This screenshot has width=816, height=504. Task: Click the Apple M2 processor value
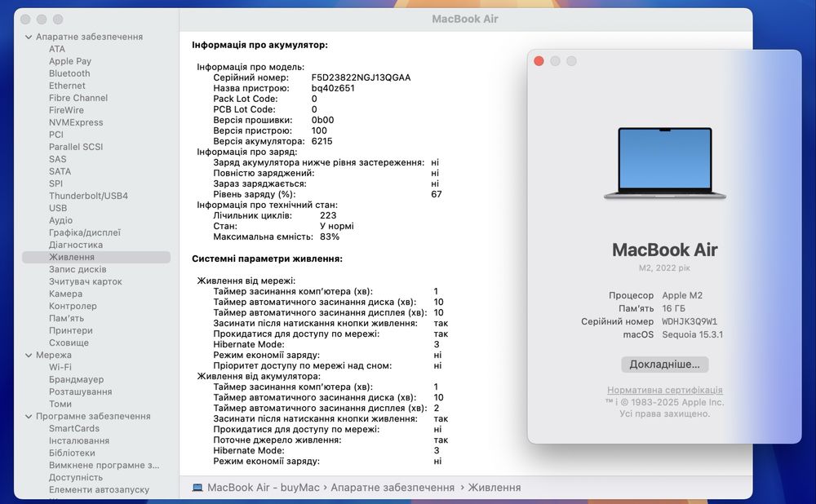click(682, 295)
